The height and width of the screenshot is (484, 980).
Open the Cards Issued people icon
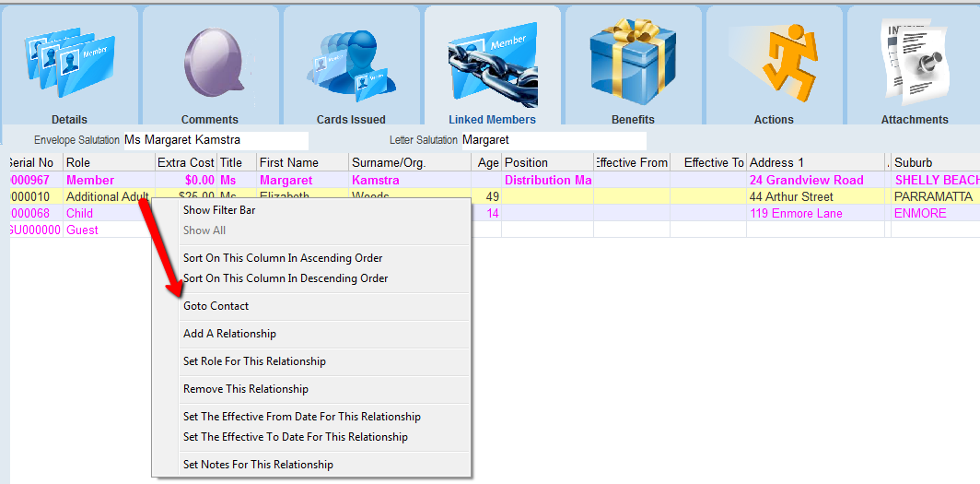(x=351, y=65)
